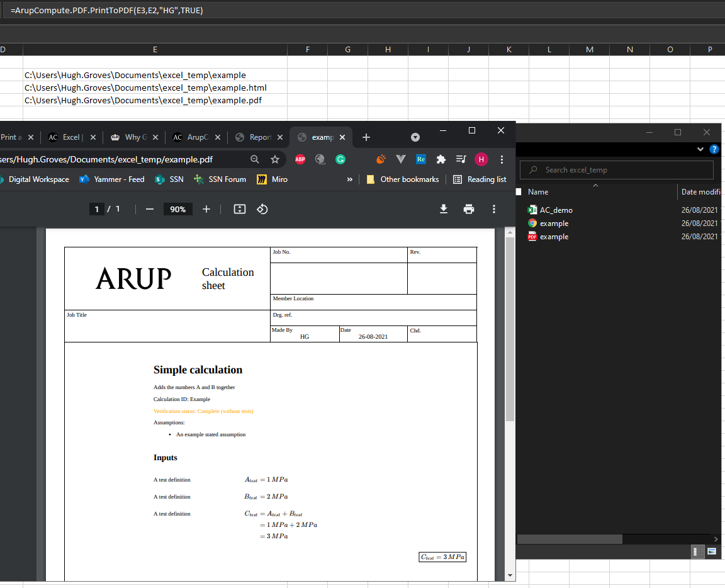This screenshot has height=588, width=725.
Task: Select Excel column E header
Action: (x=155, y=50)
